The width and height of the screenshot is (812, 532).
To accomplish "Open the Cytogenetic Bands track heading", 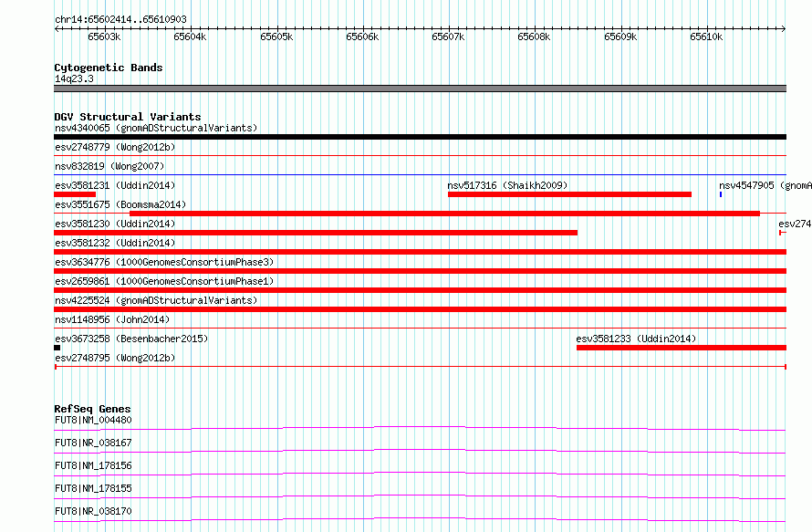I will coord(109,68).
